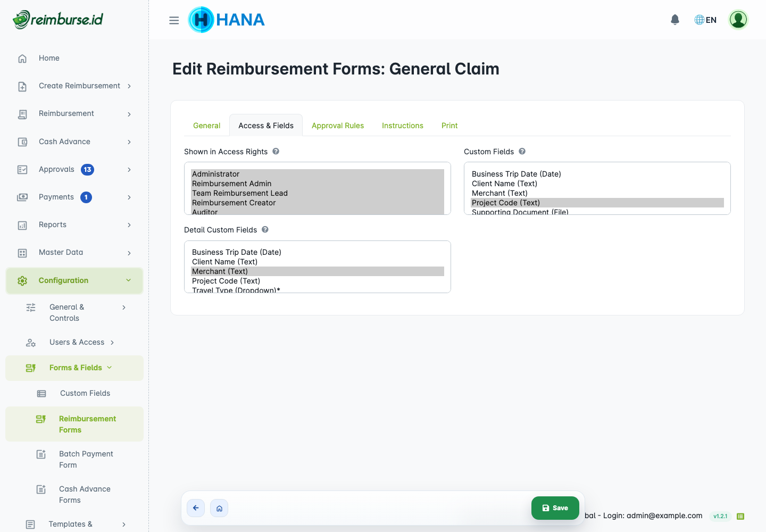Image resolution: width=766 pixels, height=532 pixels.
Task: Select Administrator in Access Rights list
Action: (318, 174)
